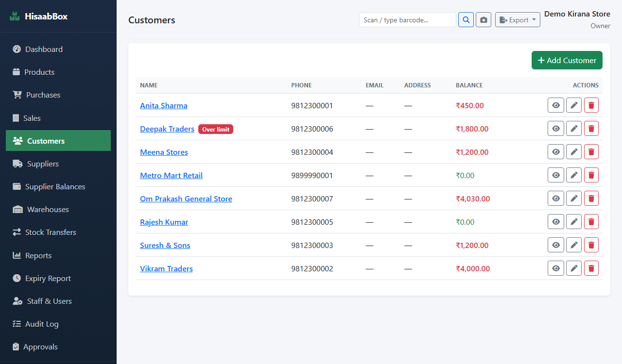
Task: Open the camera barcode scanner
Action: (x=484, y=20)
